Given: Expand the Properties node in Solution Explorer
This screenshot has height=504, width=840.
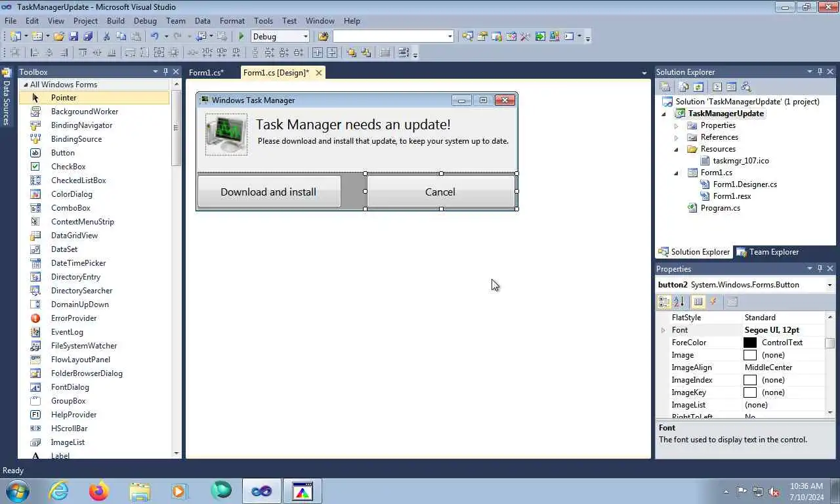Looking at the screenshot, I should pyautogui.click(x=677, y=125).
